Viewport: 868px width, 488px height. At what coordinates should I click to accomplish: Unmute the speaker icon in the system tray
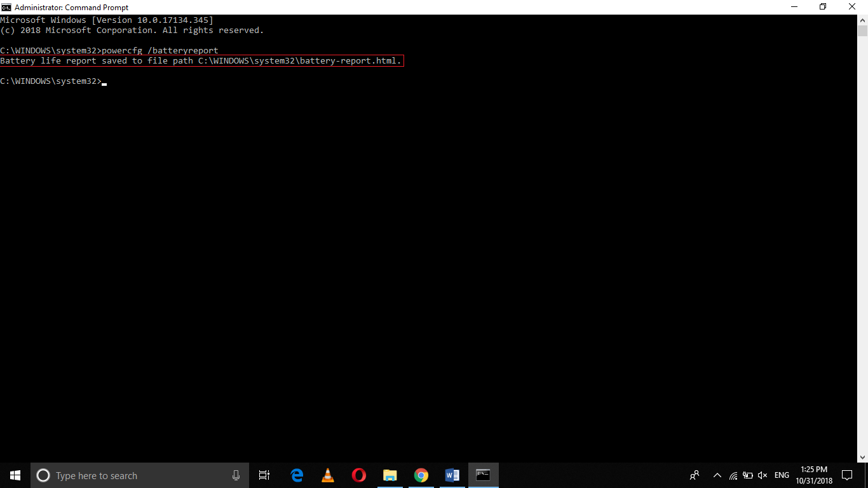761,475
